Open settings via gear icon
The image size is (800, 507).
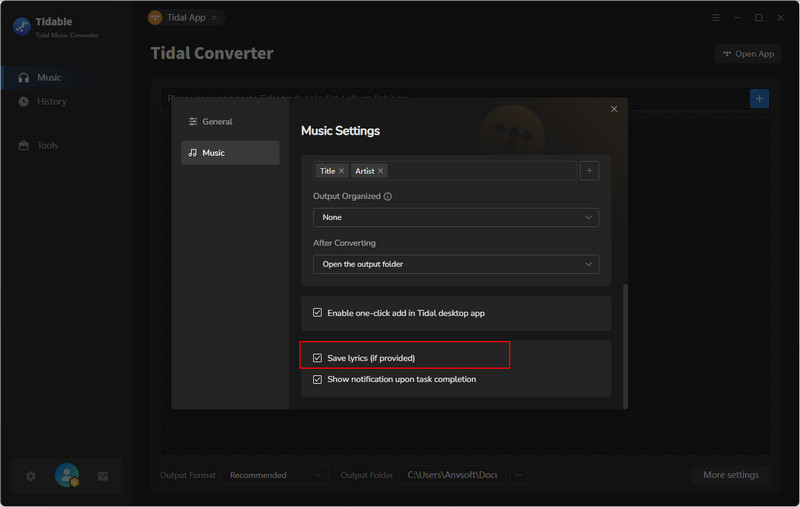(x=31, y=476)
